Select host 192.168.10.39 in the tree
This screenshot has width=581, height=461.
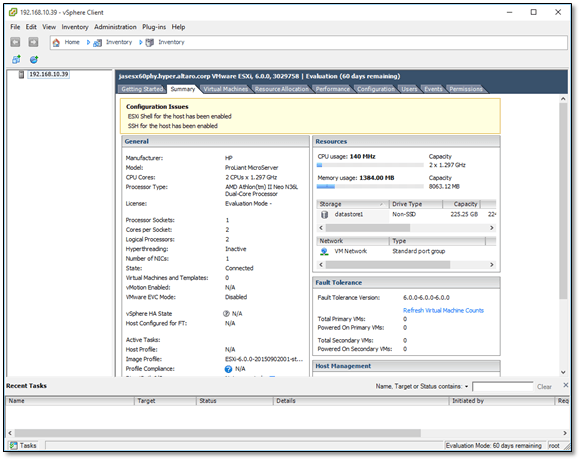(49, 74)
